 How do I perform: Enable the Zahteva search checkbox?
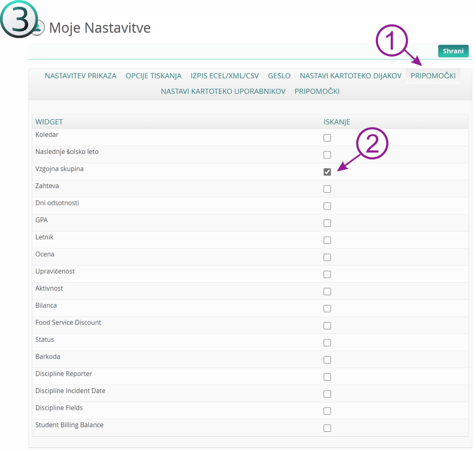tap(327, 189)
